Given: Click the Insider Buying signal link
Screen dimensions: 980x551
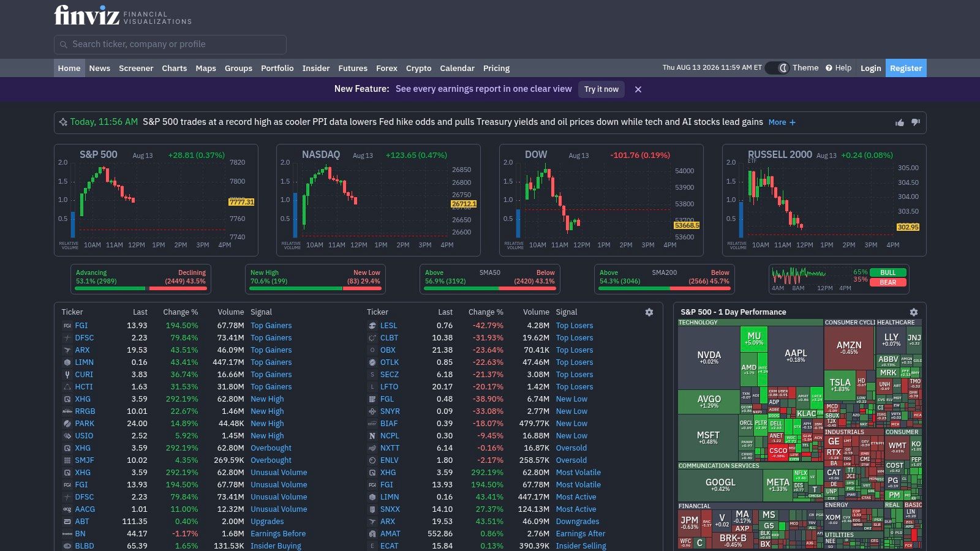Looking at the screenshot, I should (x=276, y=546).
